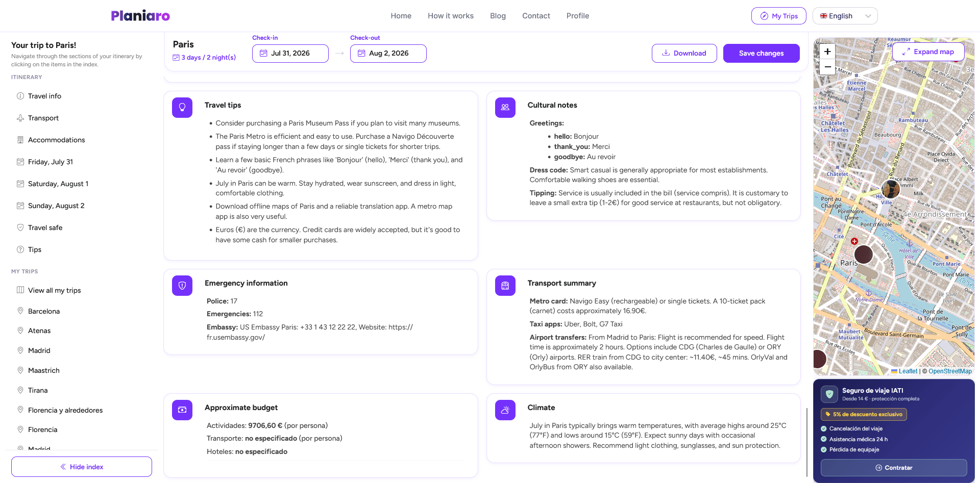Click the Planiaro logo
This screenshot has width=980, height=483.
[140, 16]
